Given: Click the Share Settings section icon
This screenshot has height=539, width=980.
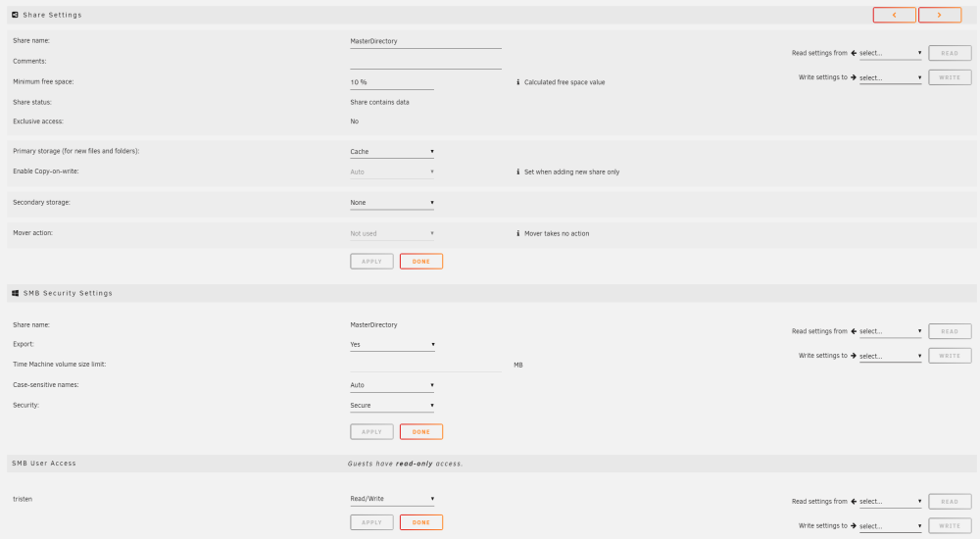Looking at the screenshot, I should click(x=15, y=15).
